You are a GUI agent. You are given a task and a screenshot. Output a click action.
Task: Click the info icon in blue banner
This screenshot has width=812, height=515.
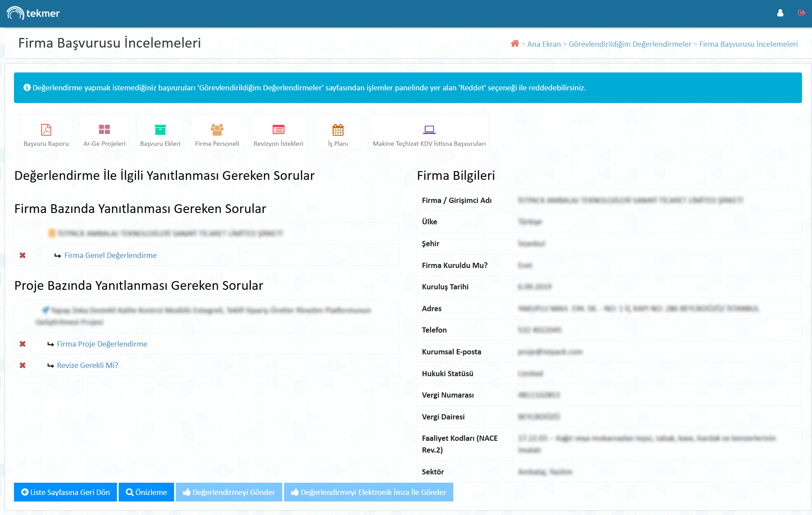[27, 88]
